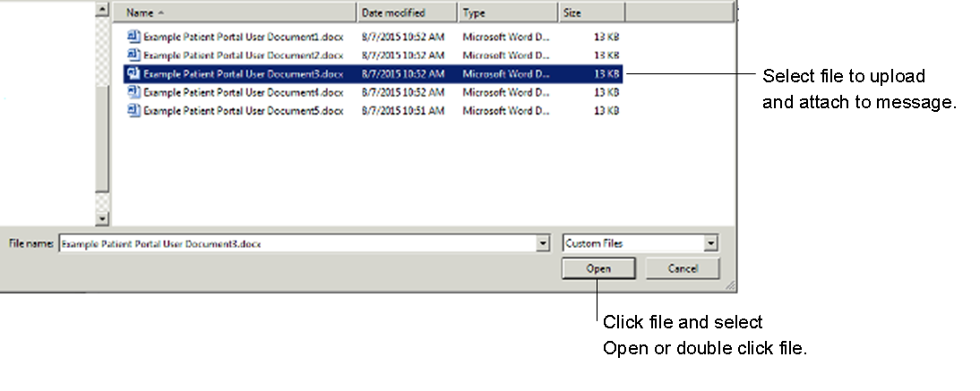Expand the File name dropdown arrow

click(543, 243)
